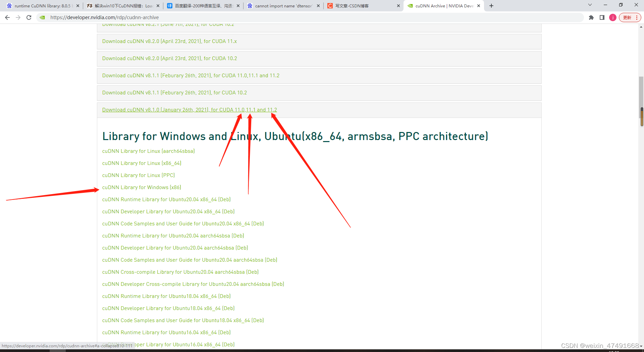The width and height of the screenshot is (644, 352).
Task: Open cuDNN Runtime Library for Ubuntu18.04
Action: [166, 296]
